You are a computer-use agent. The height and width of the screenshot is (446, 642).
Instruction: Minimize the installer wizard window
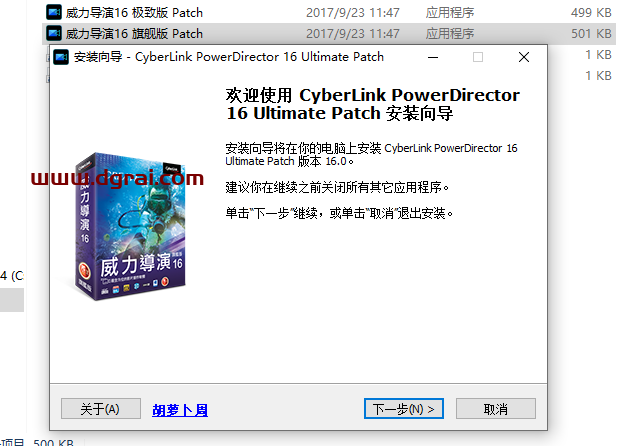433,57
